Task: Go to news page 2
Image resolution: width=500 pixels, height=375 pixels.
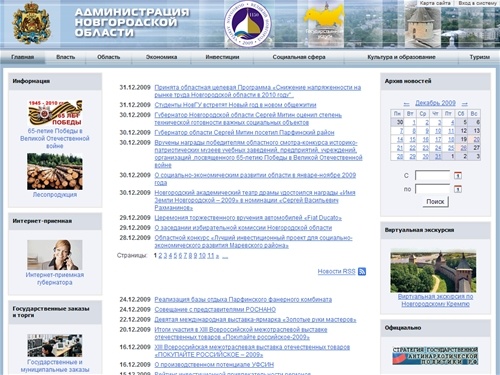Action: click(160, 256)
